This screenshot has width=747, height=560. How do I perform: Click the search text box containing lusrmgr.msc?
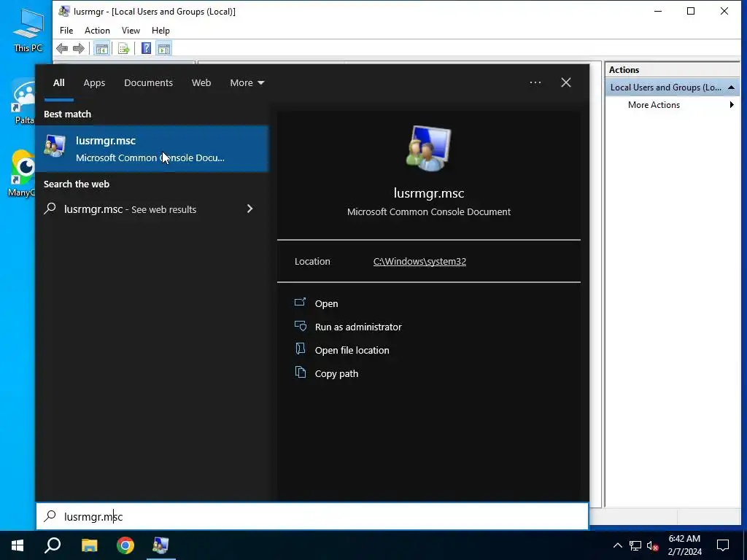(312, 516)
